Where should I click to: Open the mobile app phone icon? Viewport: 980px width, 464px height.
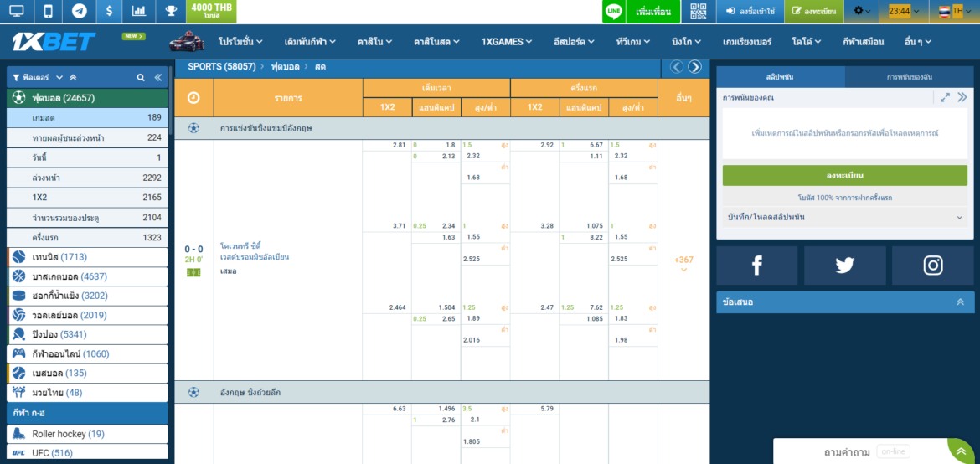[48, 11]
